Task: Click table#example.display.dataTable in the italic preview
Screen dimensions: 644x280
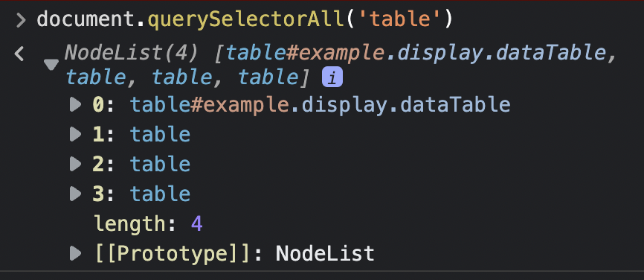Action: tap(416, 52)
